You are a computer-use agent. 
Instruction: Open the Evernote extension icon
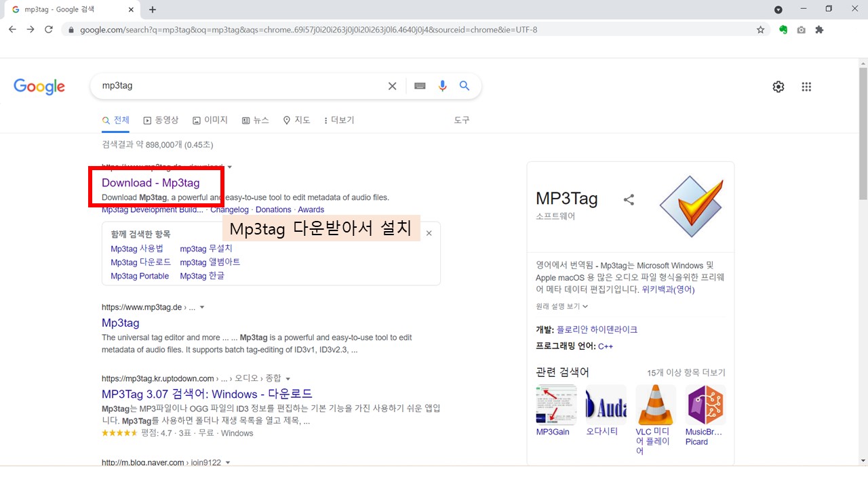pyautogui.click(x=783, y=30)
